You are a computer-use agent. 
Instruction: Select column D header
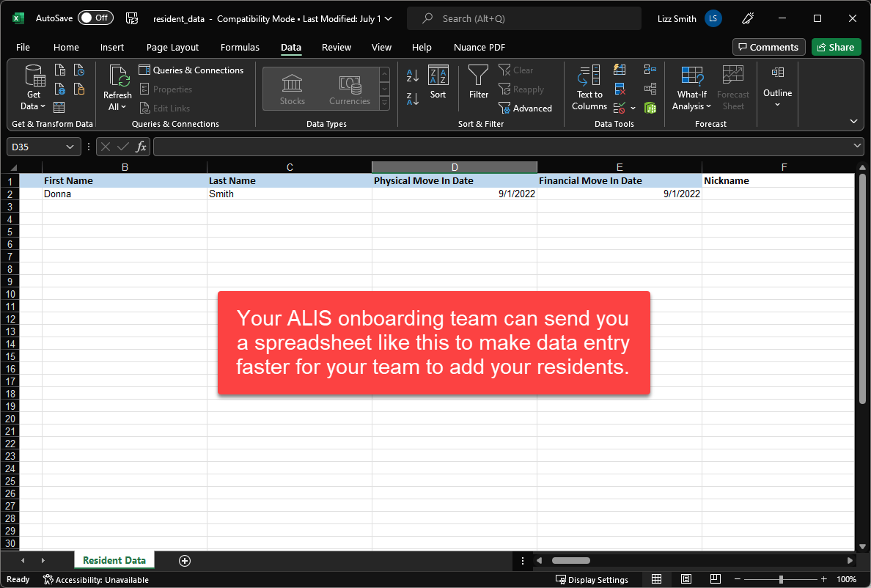(455, 167)
